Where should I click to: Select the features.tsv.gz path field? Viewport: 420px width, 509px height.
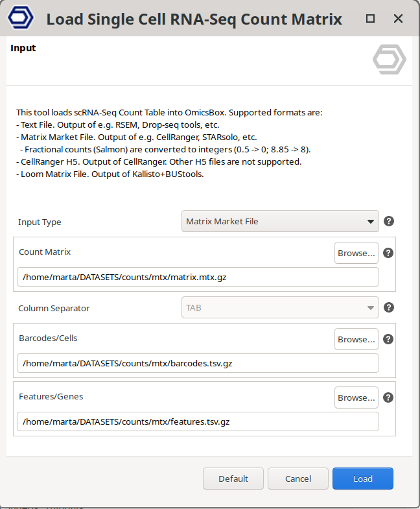[x=198, y=421]
